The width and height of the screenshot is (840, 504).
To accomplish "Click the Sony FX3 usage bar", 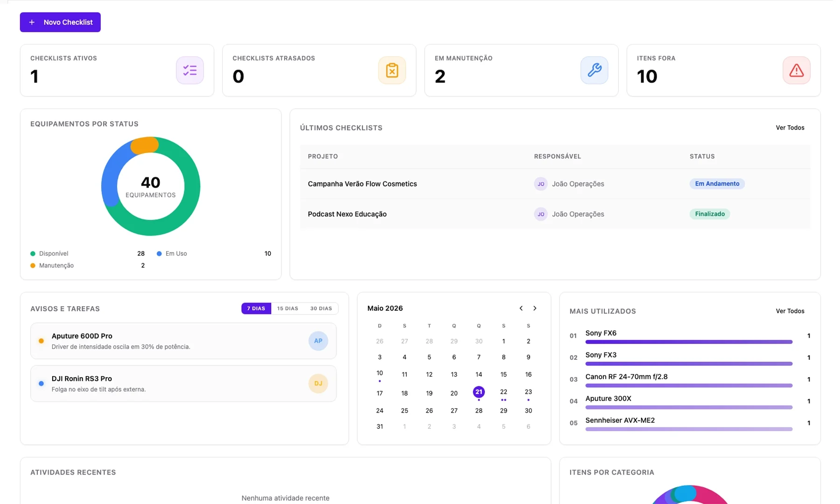I will pos(689,364).
